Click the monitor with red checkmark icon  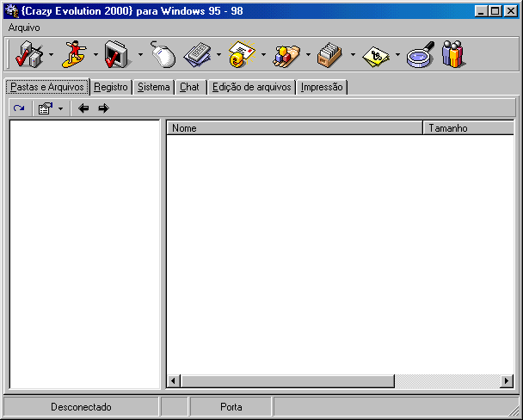pos(119,54)
